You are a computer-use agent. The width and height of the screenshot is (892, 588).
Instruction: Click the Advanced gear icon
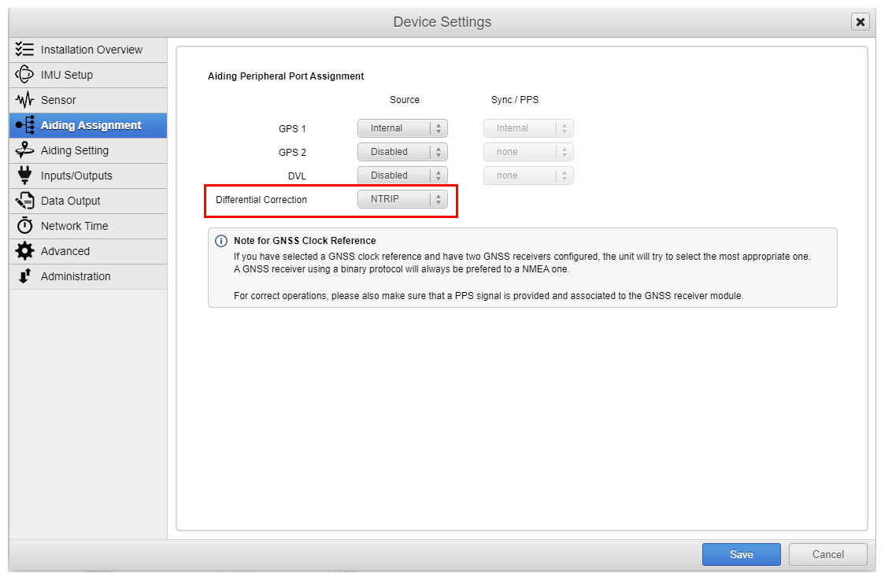[24, 251]
